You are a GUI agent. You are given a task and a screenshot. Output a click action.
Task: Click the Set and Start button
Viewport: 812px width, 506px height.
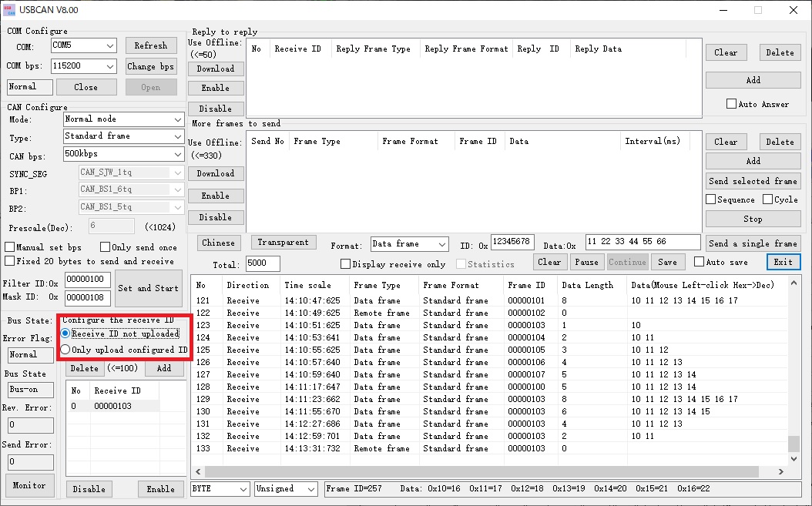(148, 288)
